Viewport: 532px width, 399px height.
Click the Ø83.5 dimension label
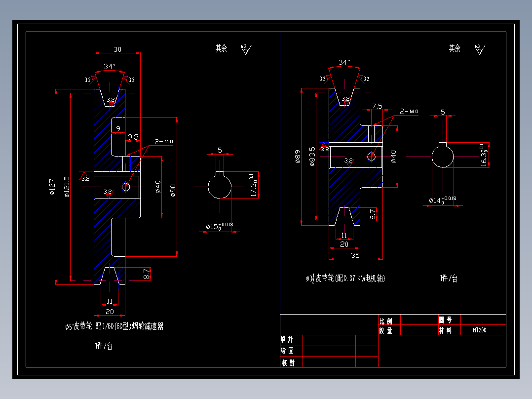click(312, 157)
